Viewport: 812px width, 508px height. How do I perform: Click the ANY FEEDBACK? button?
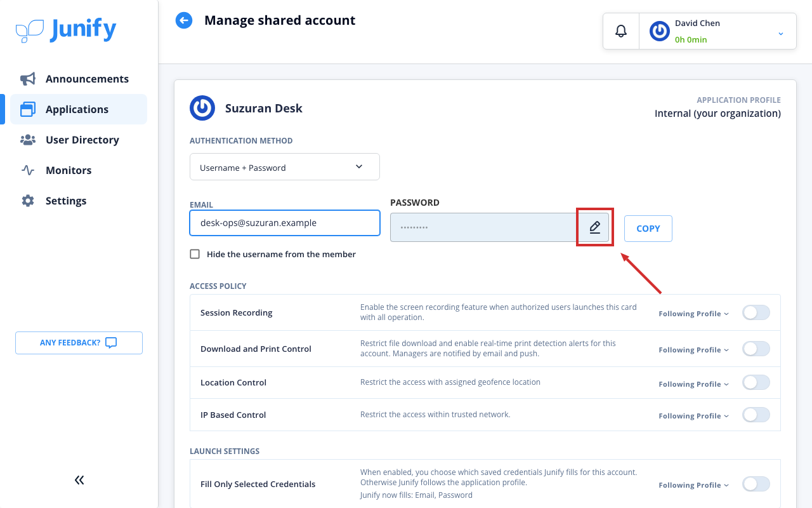point(79,343)
